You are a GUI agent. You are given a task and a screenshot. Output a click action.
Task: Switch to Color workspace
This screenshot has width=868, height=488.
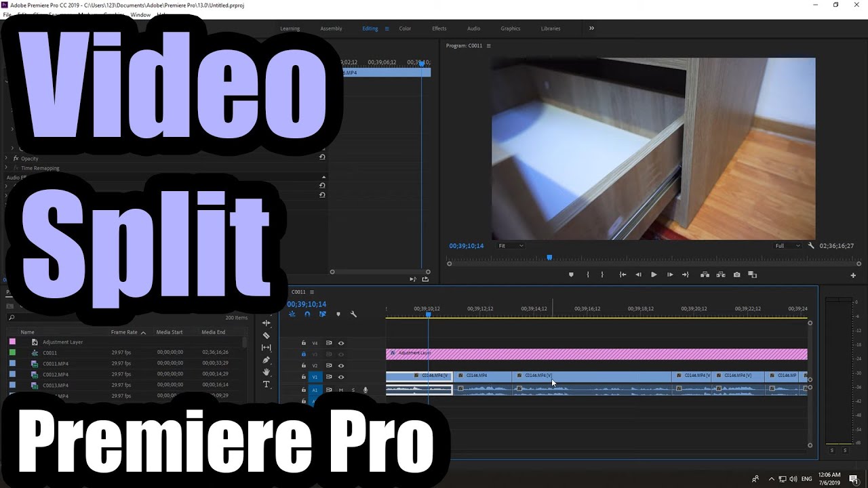pos(405,28)
